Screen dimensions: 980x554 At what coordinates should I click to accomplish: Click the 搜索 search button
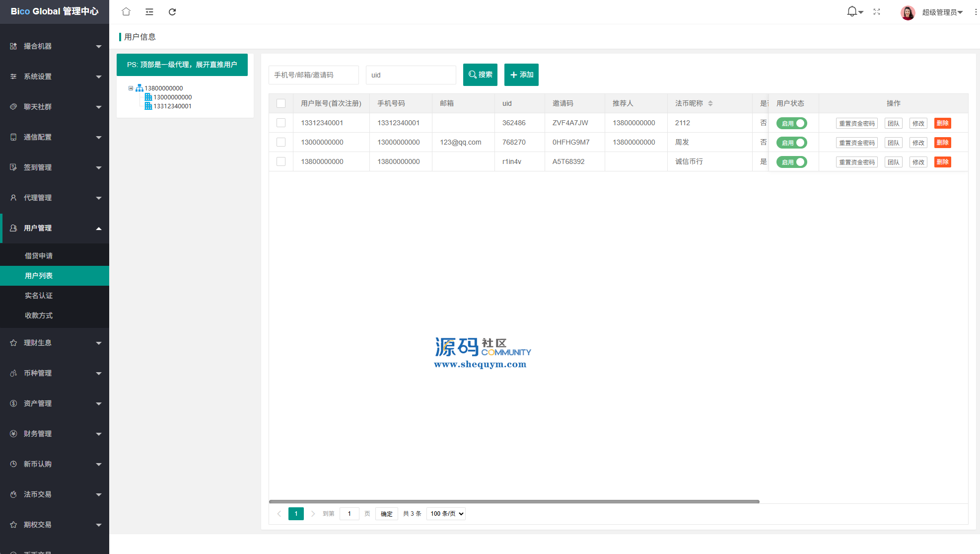click(x=480, y=75)
